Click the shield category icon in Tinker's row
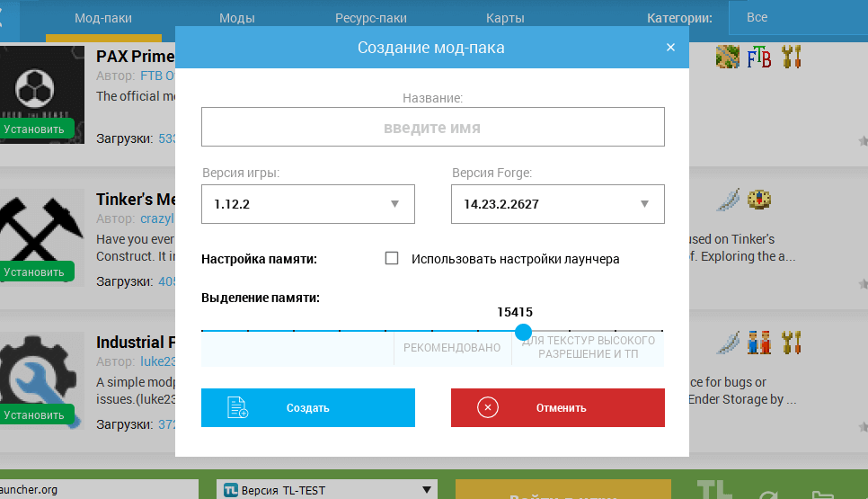The width and height of the screenshot is (868, 499). tap(759, 200)
